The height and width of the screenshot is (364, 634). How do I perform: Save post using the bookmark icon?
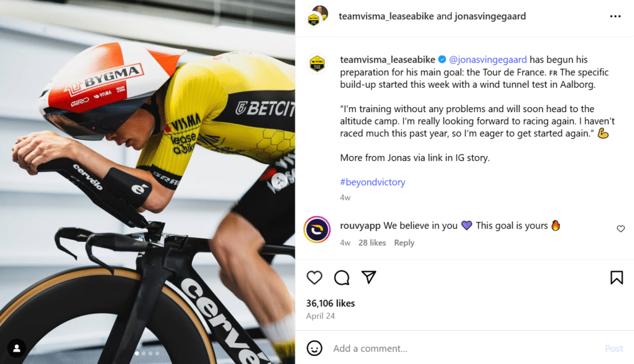pyautogui.click(x=617, y=277)
